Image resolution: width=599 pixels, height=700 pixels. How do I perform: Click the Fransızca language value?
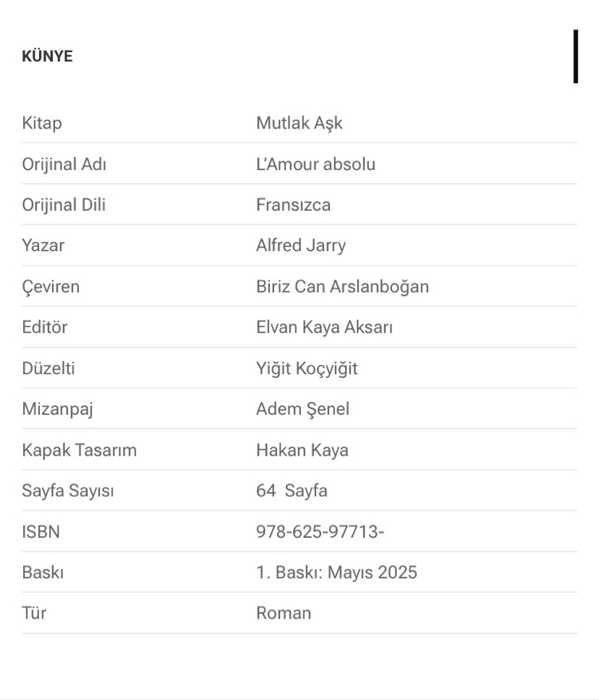coord(293,205)
